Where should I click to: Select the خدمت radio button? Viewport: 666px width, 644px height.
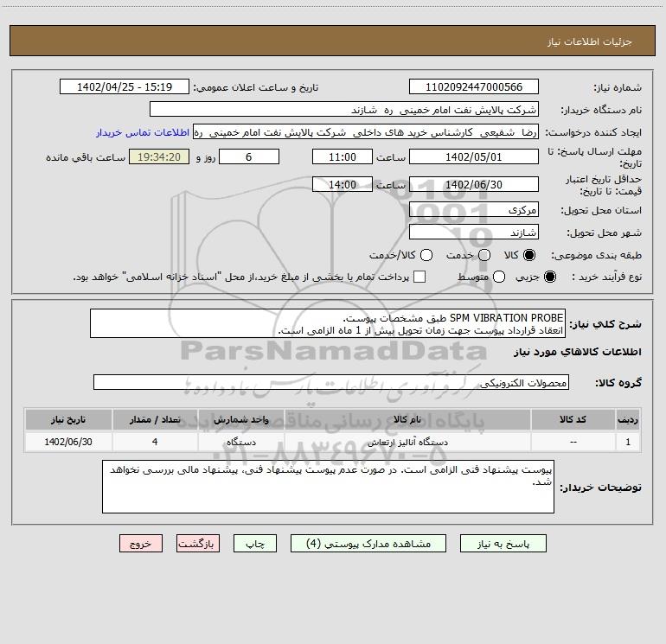point(484,255)
